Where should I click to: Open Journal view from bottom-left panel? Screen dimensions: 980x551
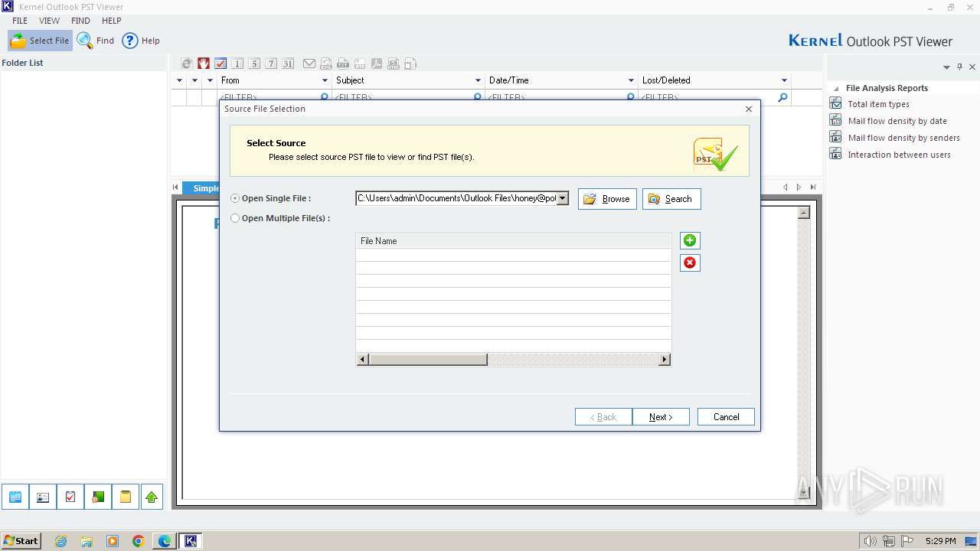(x=98, y=497)
